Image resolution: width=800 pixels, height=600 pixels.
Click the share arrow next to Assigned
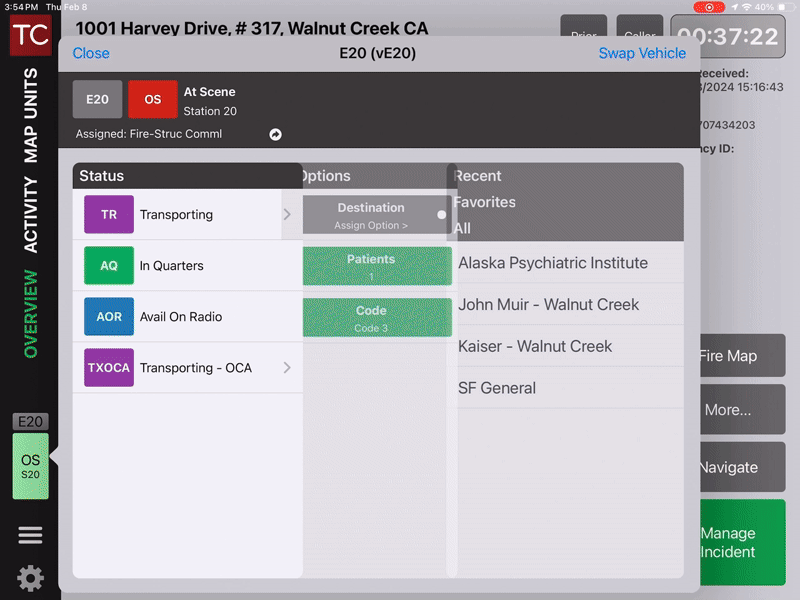276,134
